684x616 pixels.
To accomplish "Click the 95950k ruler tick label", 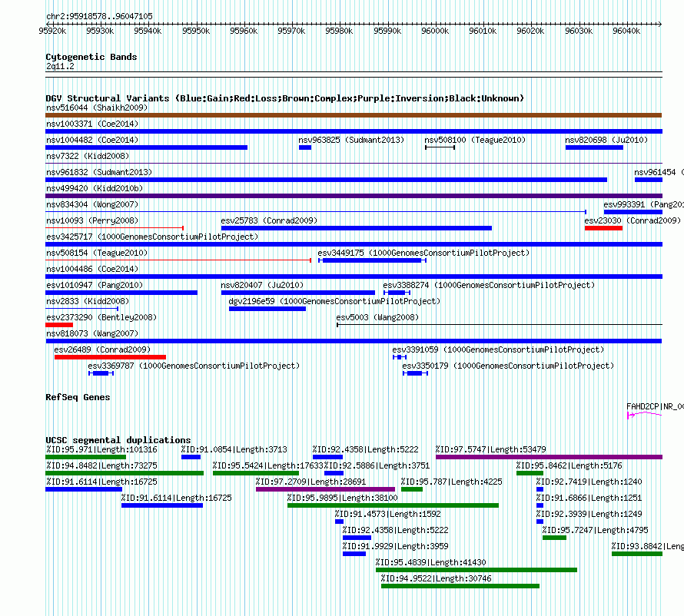I will click(196, 31).
